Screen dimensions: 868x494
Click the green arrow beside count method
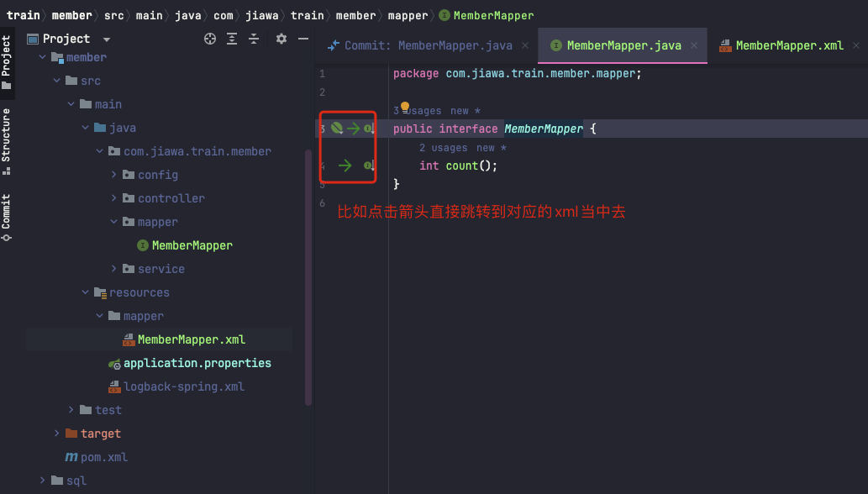[x=345, y=166]
